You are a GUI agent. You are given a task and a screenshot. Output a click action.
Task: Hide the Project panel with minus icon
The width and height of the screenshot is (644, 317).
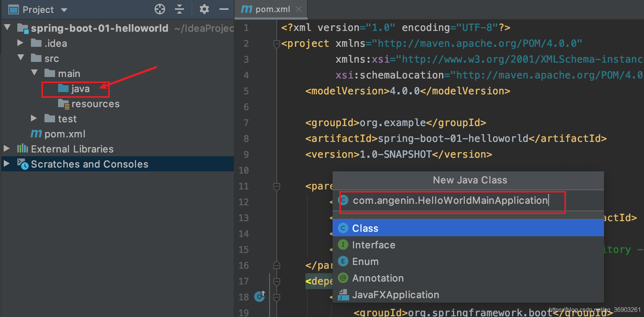tap(224, 9)
